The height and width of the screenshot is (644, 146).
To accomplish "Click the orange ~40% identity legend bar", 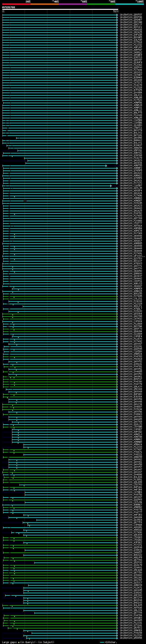I will point(45,4).
